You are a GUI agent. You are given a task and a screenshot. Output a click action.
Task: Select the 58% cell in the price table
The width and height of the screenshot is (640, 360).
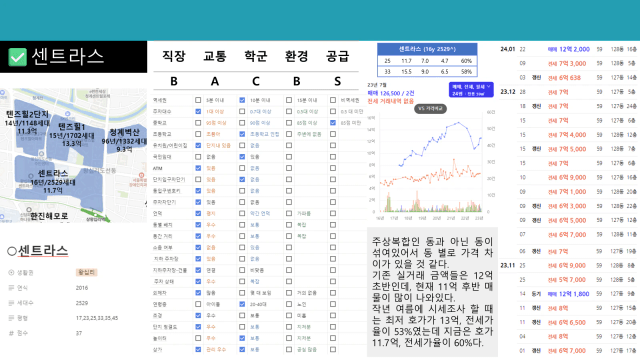[x=466, y=71]
